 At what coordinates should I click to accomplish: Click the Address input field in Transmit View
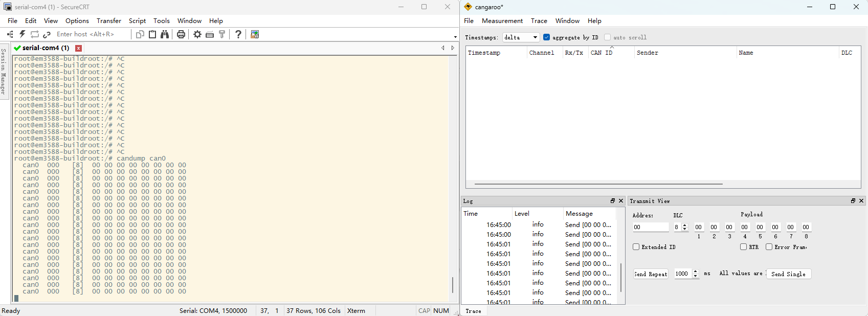pyautogui.click(x=651, y=227)
